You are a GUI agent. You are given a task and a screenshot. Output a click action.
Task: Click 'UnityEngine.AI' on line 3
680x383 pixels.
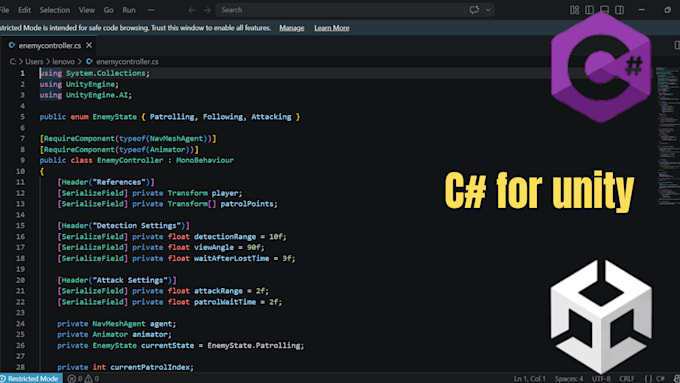(97, 95)
